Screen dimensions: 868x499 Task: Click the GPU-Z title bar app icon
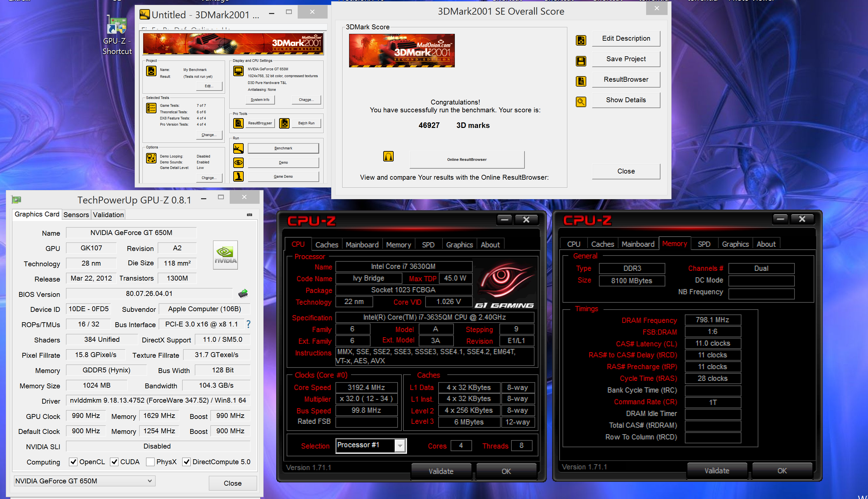pos(16,200)
